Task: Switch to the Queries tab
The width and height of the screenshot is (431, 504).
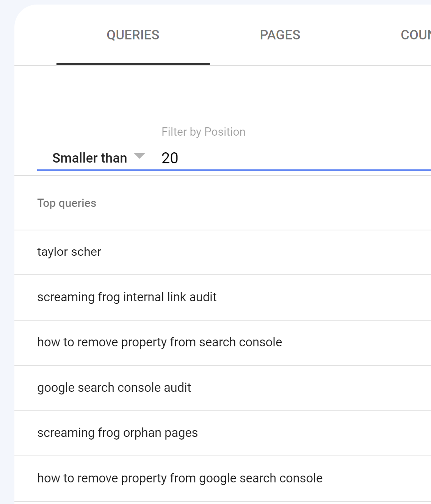Action: click(133, 35)
